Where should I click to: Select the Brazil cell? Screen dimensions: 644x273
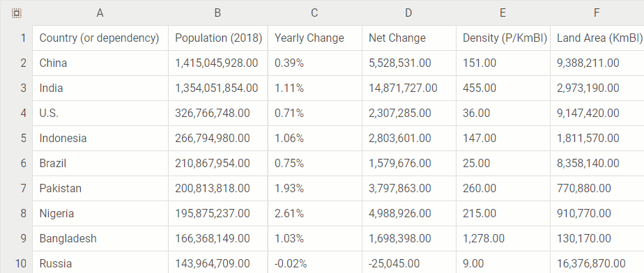point(100,164)
